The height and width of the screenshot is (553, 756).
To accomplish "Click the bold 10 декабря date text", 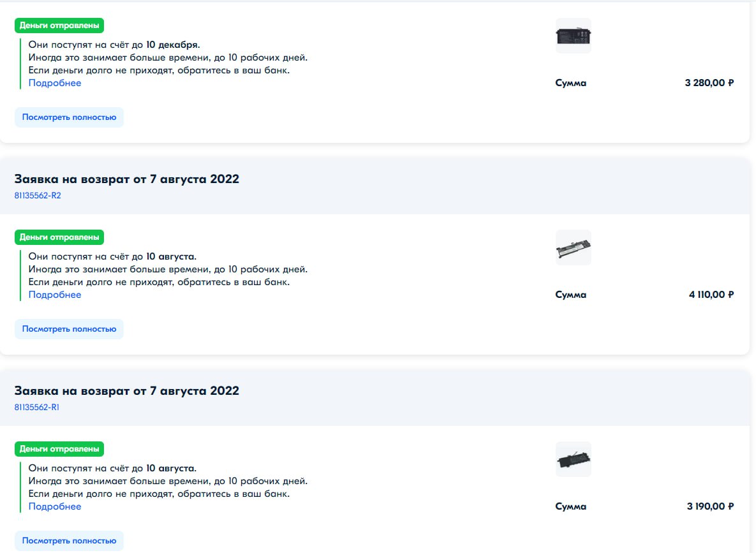I will (x=172, y=45).
